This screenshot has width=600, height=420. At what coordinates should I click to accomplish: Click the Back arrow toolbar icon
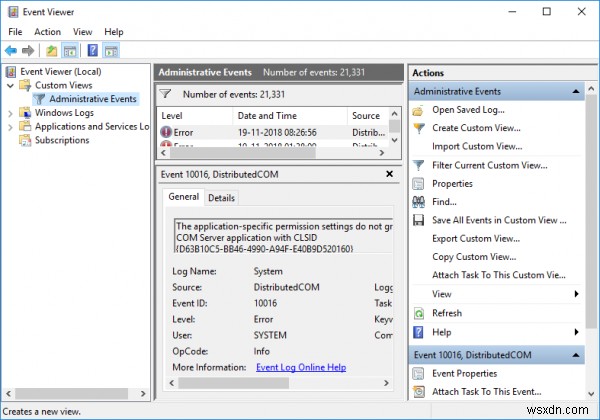(x=11, y=50)
